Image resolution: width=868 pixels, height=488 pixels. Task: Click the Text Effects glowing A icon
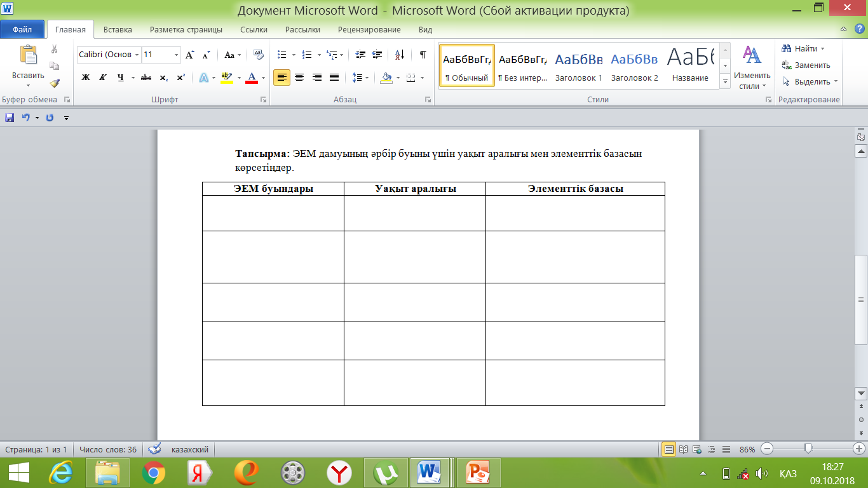point(204,78)
